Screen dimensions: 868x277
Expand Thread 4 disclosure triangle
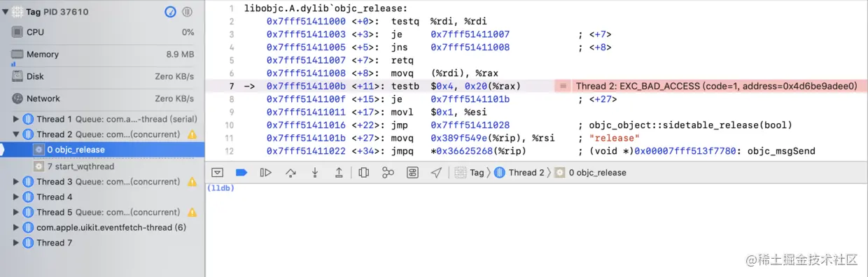click(x=16, y=197)
